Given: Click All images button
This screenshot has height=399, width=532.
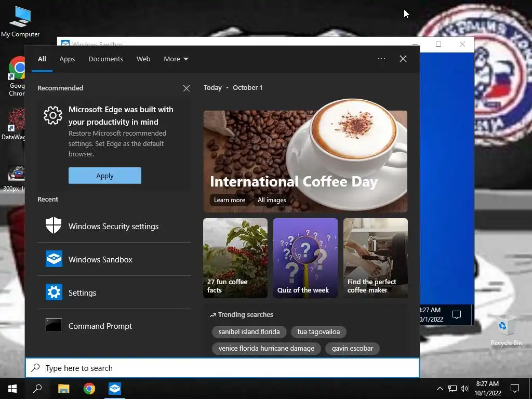Looking at the screenshot, I should pyautogui.click(x=271, y=200).
